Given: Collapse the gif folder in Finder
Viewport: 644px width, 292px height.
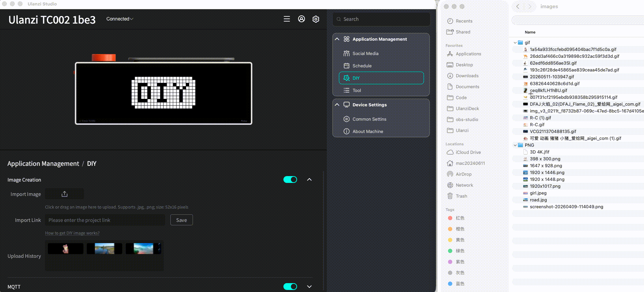Looking at the screenshot, I should (x=515, y=43).
